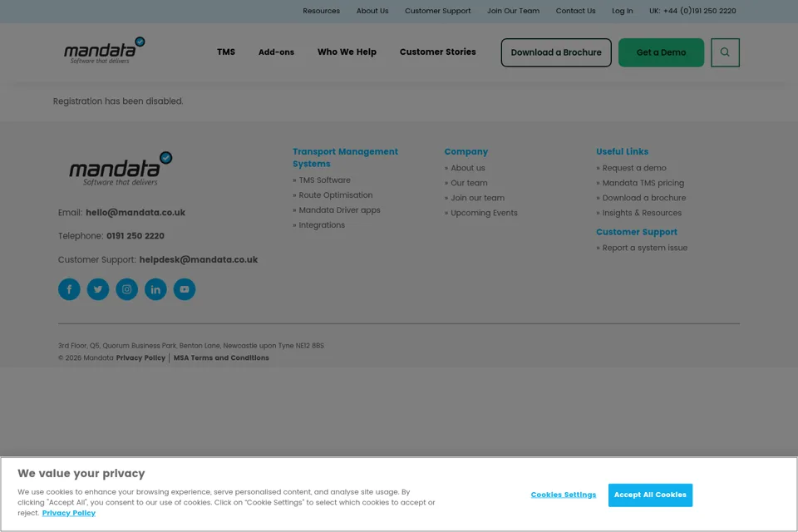Open MSA Terms and Conditions link
Screen dimensions: 798x532
point(221,358)
